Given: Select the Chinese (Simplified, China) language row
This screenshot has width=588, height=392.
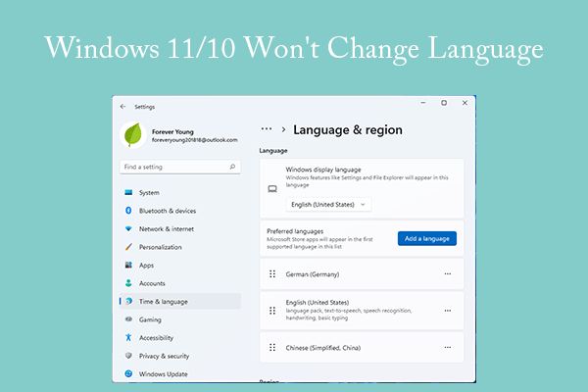Looking at the screenshot, I should (362, 348).
